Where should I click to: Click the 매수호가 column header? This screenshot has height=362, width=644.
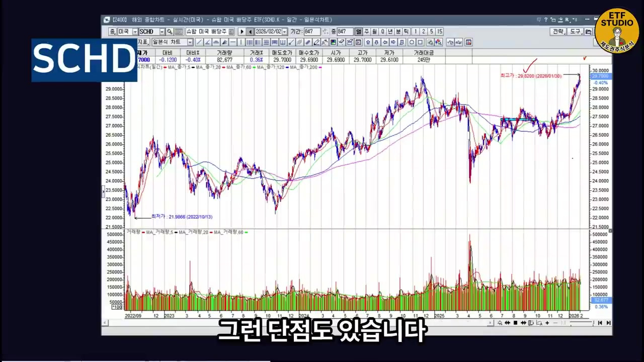308,53
